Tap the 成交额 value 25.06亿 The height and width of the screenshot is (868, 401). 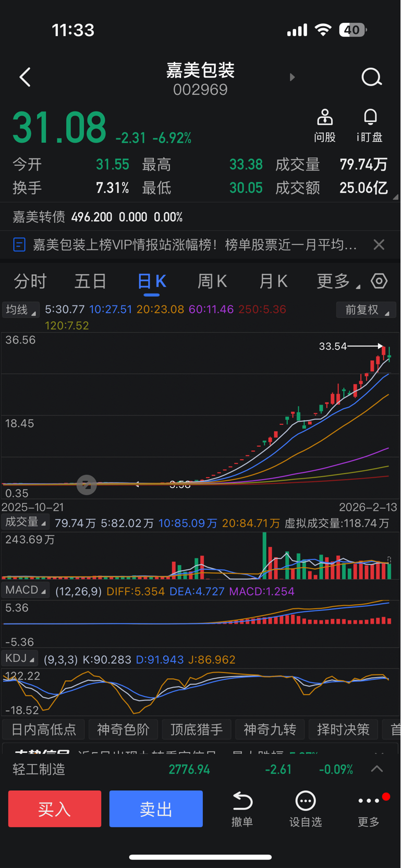coord(363,188)
